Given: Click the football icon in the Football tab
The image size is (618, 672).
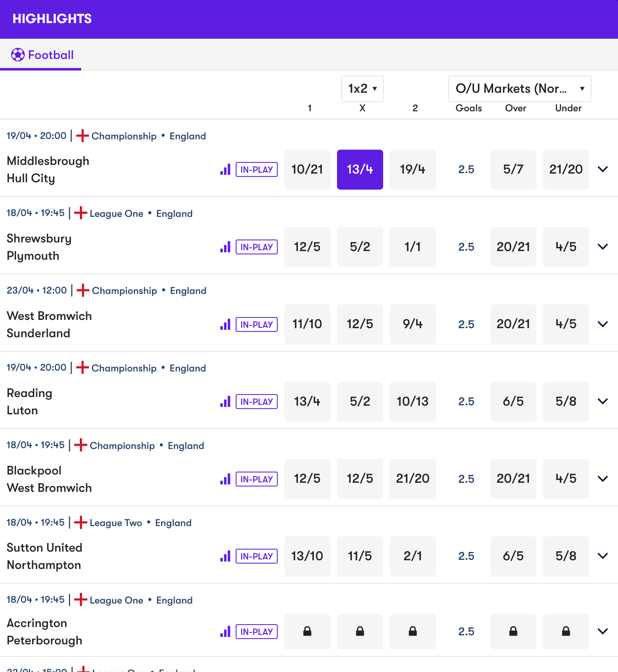Looking at the screenshot, I should (x=18, y=55).
